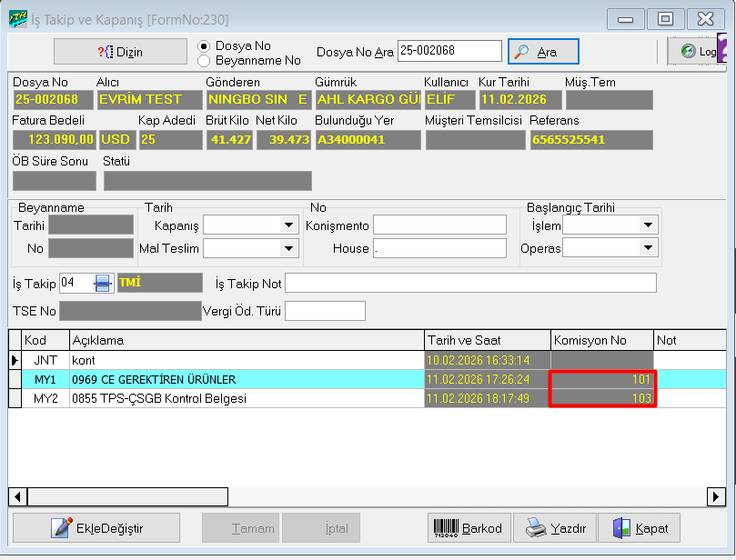
Task: Click the horizontal scrollbar right arrow
Action: tap(717, 496)
